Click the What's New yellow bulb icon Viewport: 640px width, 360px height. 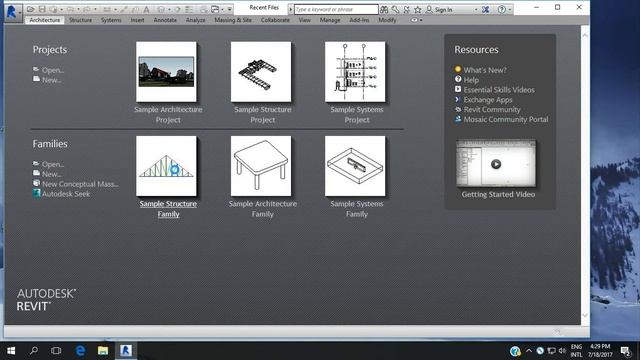coord(458,69)
